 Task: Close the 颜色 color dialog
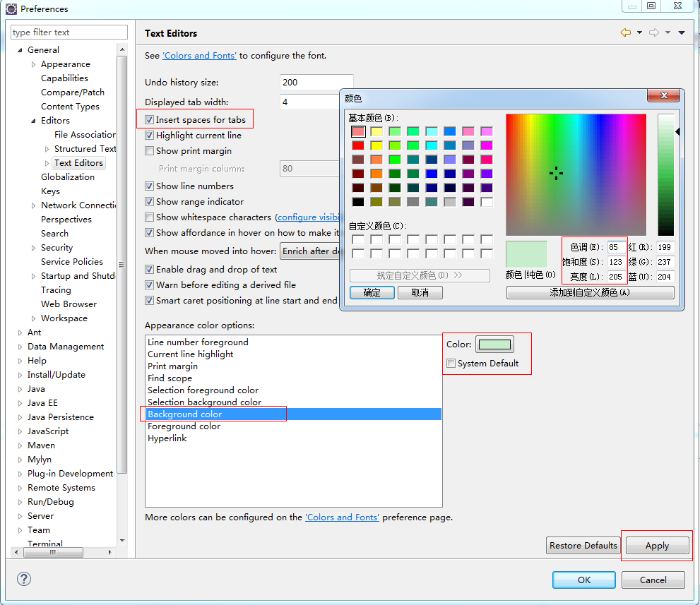(x=664, y=95)
